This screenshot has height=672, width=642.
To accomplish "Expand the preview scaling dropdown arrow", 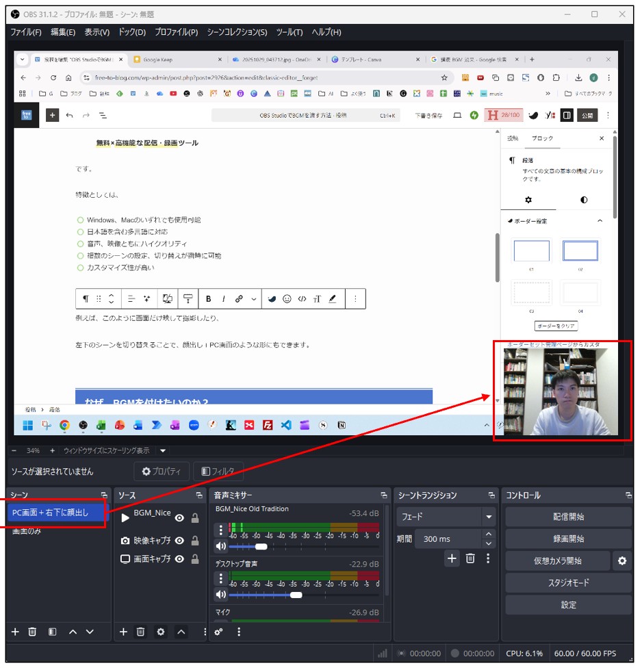I will click(x=163, y=451).
